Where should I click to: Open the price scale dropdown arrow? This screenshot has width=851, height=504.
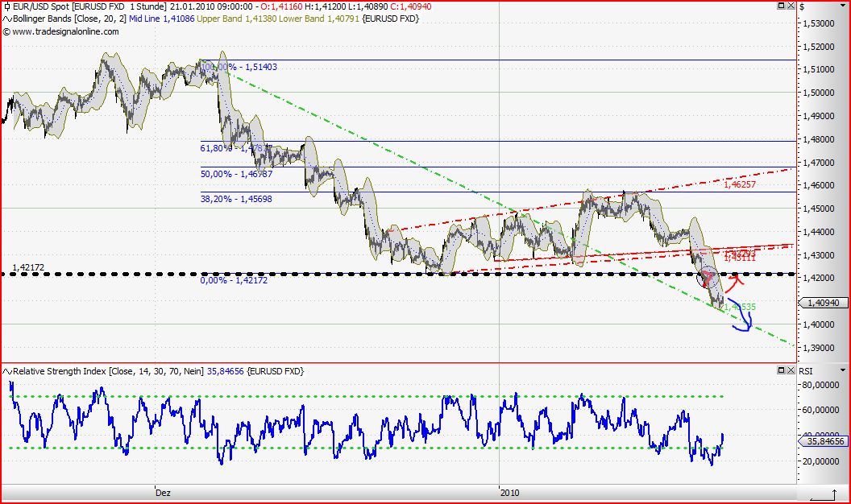pyautogui.click(x=842, y=5)
